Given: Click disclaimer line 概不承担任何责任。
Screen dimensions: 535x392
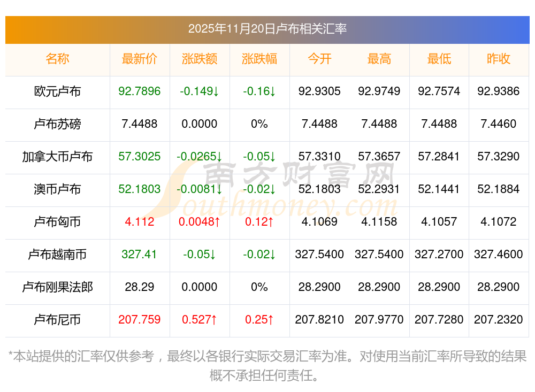Looking at the screenshot, I should pos(264,375).
